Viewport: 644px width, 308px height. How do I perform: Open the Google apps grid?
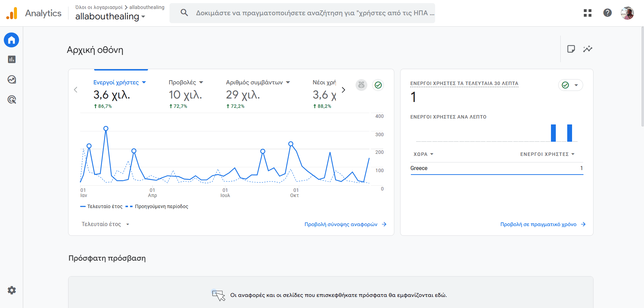[x=587, y=13]
